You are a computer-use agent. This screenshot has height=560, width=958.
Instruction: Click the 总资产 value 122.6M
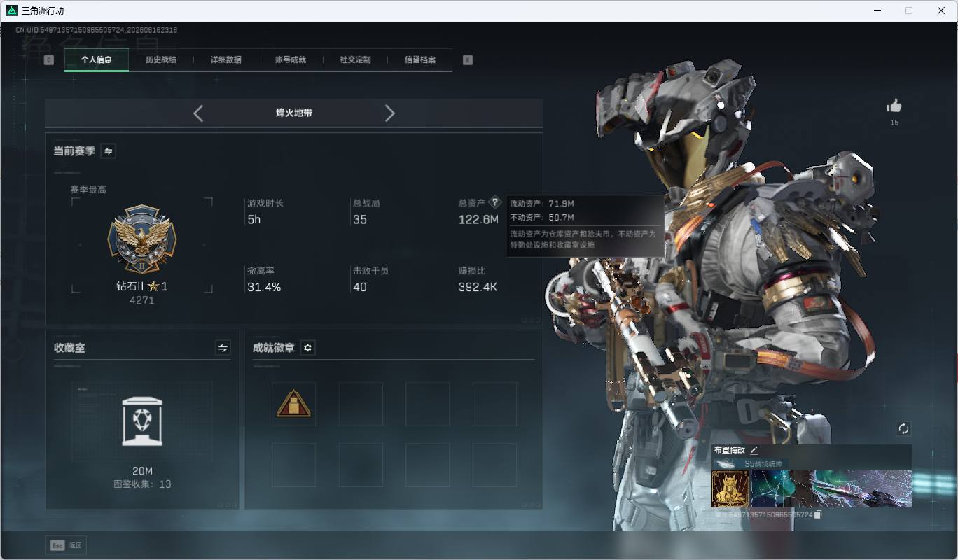point(478,220)
